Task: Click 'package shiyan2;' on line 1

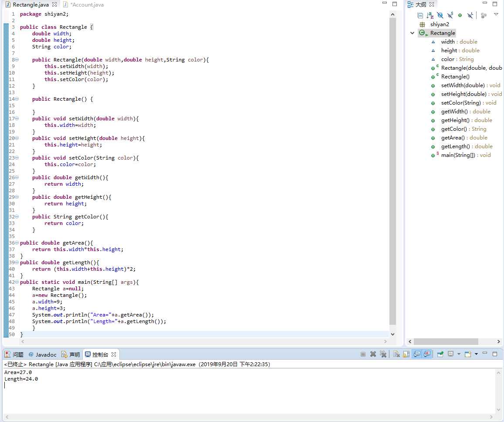Action: point(44,14)
